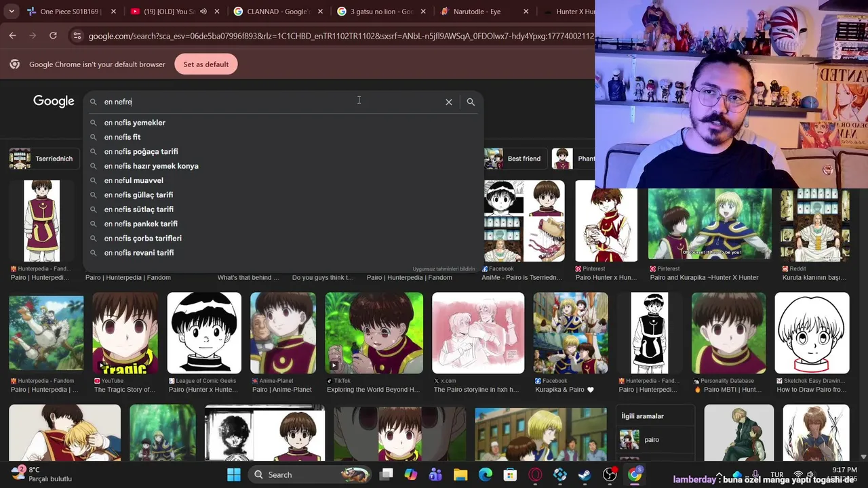Open the Pinterest 'Pairo Hunter x Hun...' image
The image size is (868, 488).
click(x=606, y=221)
